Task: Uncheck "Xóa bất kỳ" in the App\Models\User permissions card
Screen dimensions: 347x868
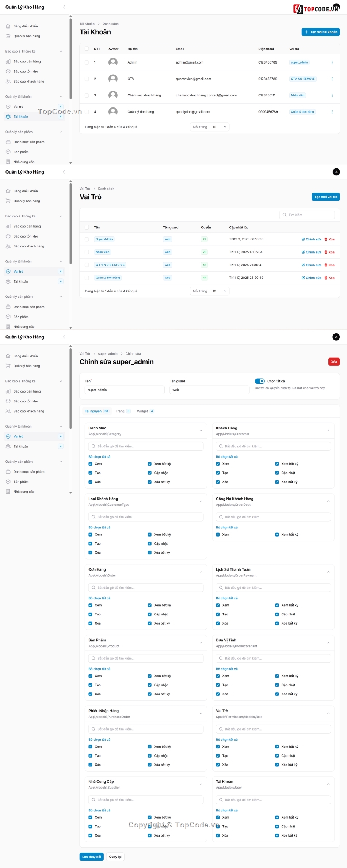Action: tap(277, 835)
